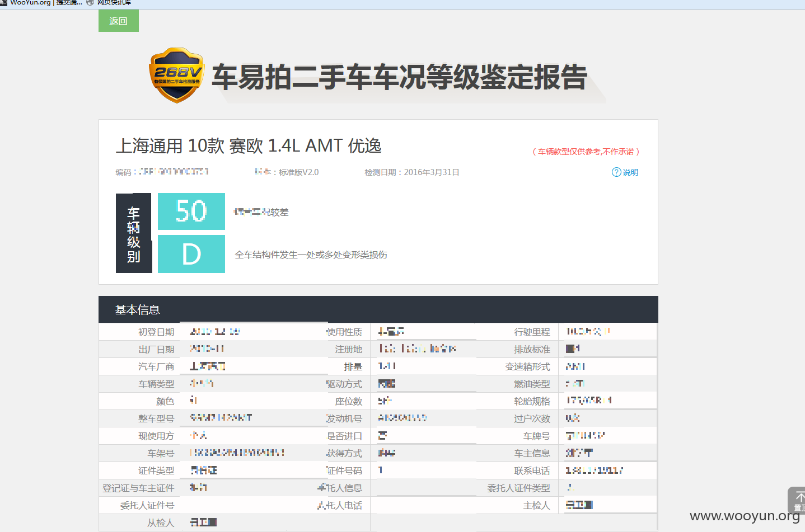
Task: Click the 出厂日期 label
Action: pyautogui.click(x=157, y=350)
